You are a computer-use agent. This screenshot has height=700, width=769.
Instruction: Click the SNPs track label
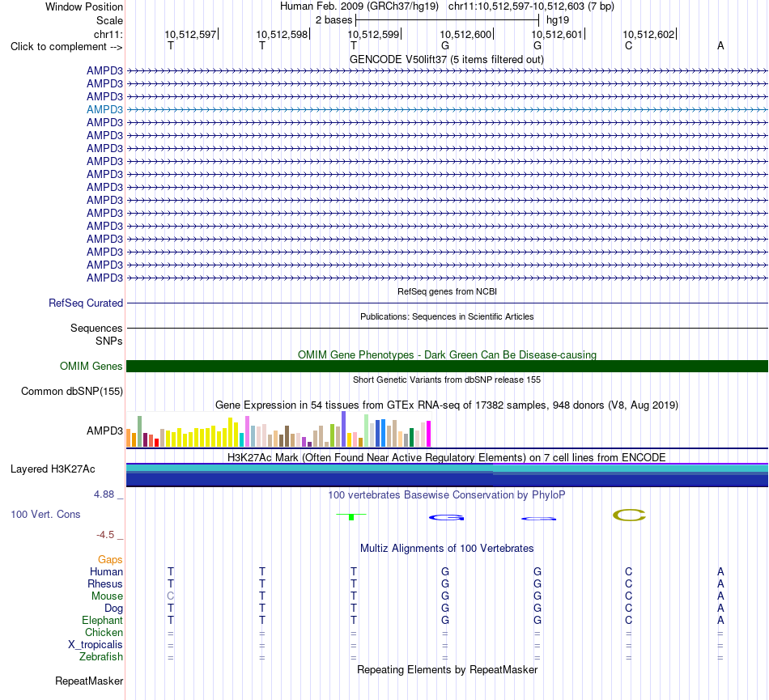[109, 341]
